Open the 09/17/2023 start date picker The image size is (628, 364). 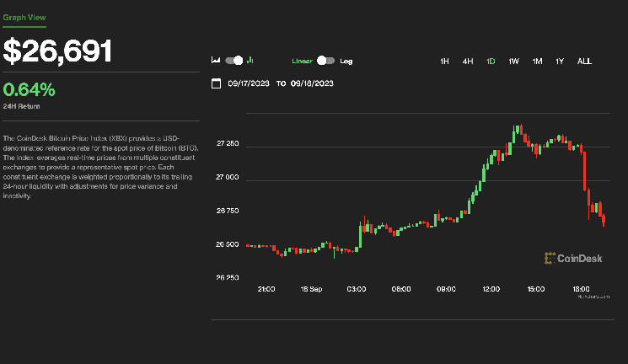coord(248,83)
